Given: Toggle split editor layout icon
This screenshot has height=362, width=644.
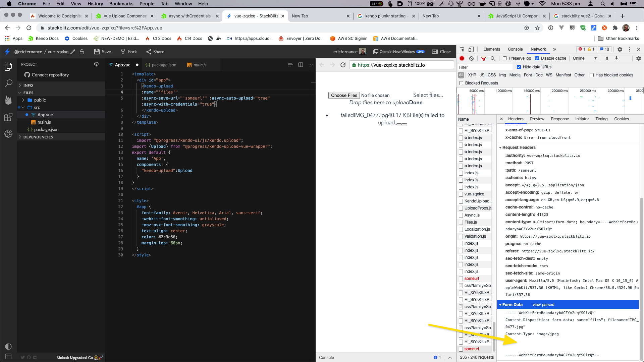Looking at the screenshot, I should 301,65.
